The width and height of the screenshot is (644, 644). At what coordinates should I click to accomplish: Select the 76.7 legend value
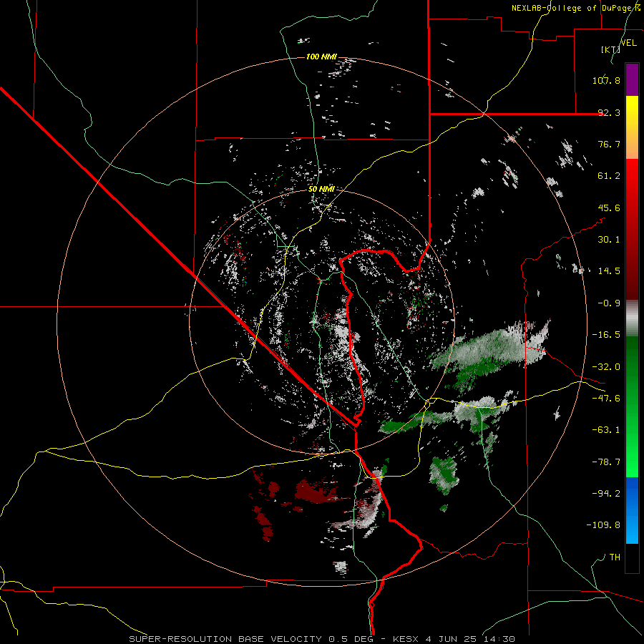pos(609,144)
